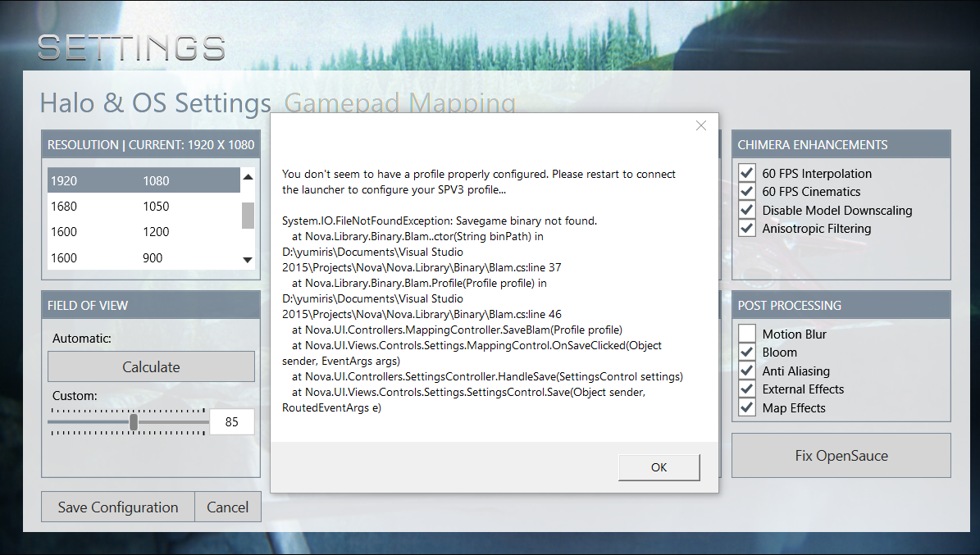Click the custom field of view slider handle
This screenshot has width=980, height=555.
133,422
